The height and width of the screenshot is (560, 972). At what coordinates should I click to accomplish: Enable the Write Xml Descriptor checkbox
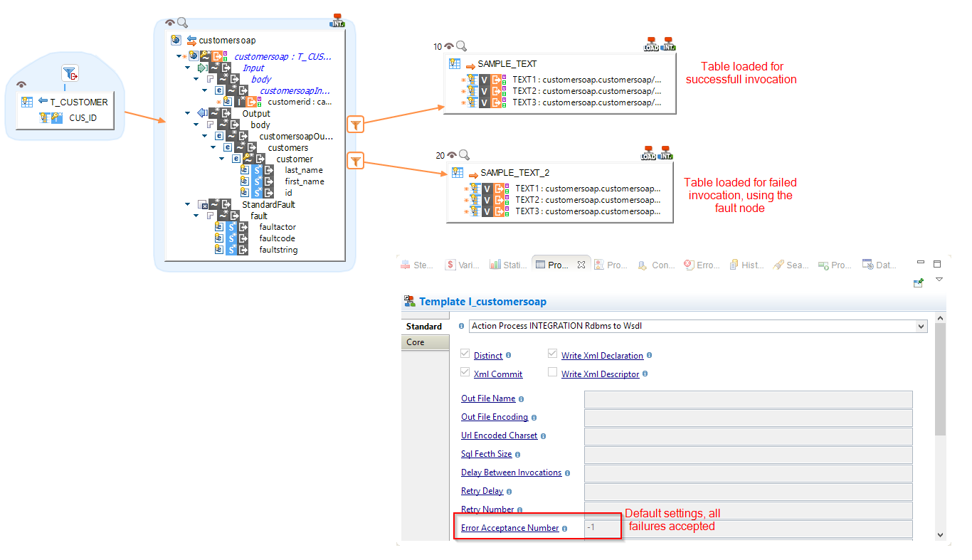click(x=552, y=371)
